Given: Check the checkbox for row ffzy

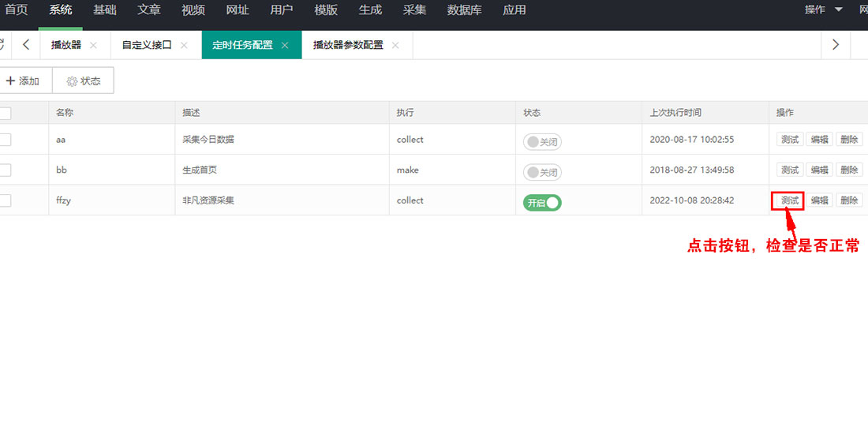Looking at the screenshot, I should pyautogui.click(x=5, y=200).
